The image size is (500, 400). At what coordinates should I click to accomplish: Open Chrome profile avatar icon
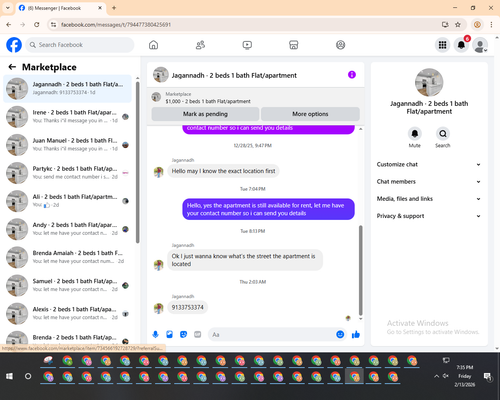click(x=477, y=24)
